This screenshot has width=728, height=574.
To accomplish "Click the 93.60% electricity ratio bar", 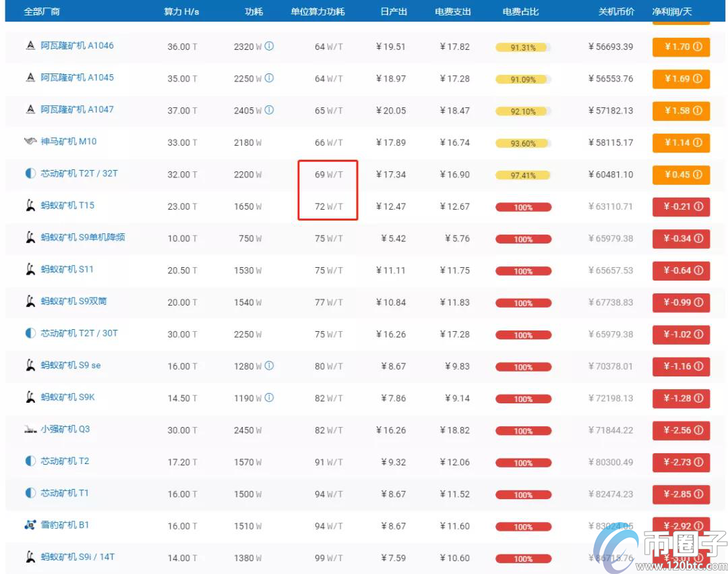I will pyautogui.click(x=523, y=144).
